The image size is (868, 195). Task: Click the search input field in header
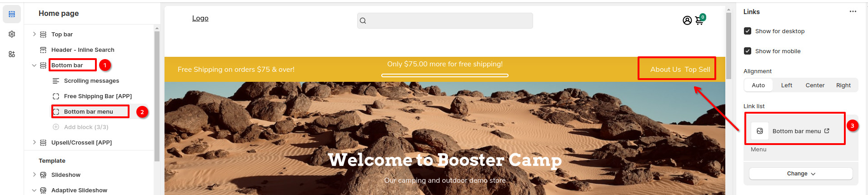pos(445,20)
